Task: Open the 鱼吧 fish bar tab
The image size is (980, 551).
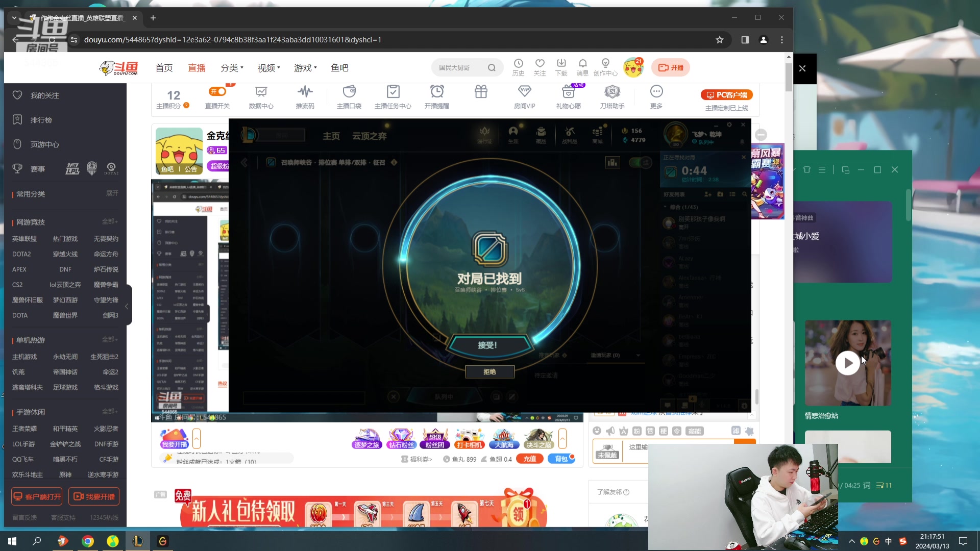Action: (x=339, y=68)
